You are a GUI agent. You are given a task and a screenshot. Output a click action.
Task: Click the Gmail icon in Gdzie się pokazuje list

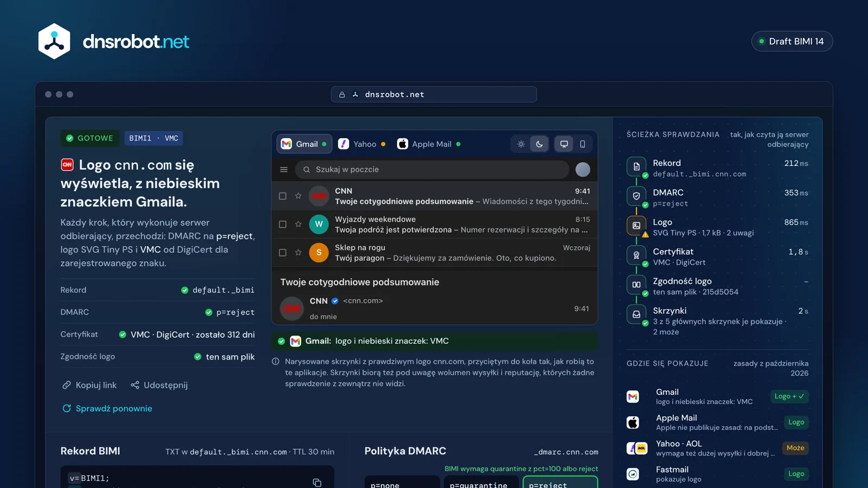coord(633,396)
